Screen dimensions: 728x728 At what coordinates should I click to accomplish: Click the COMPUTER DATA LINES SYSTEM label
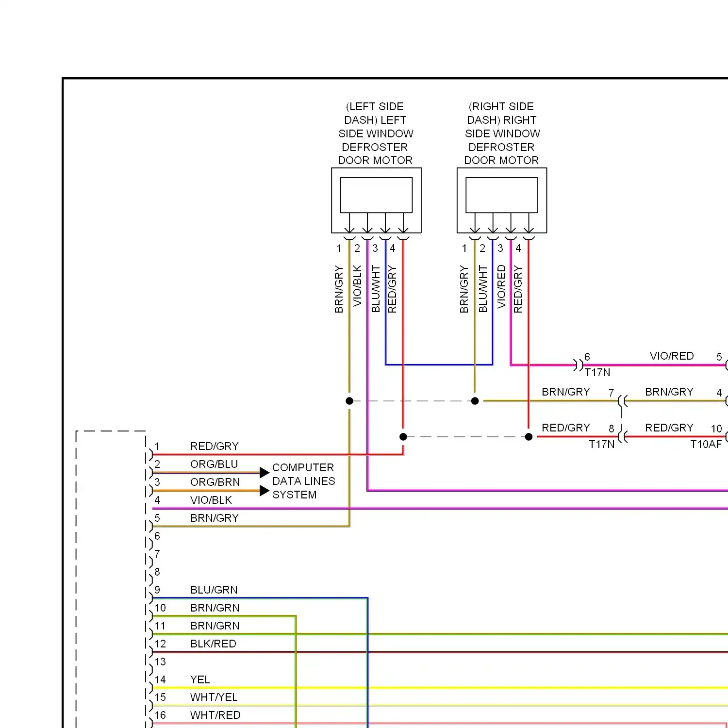(304, 481)
